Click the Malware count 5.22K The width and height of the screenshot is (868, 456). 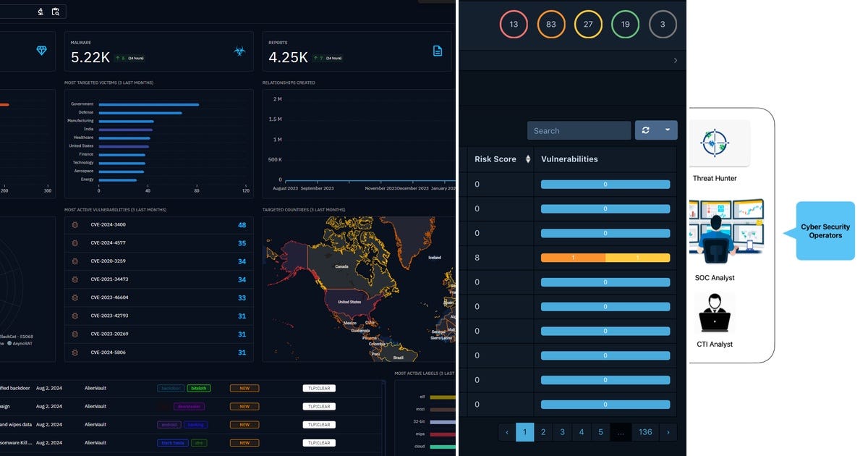90,57
